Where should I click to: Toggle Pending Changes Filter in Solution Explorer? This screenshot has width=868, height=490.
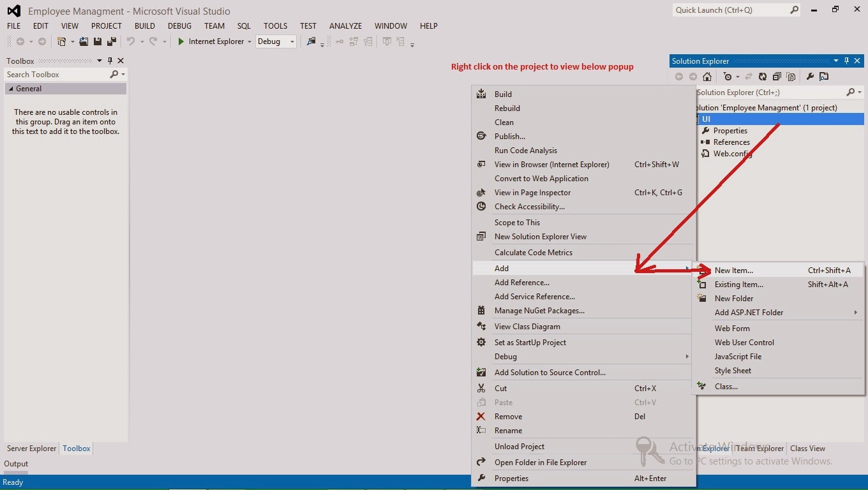tap(728, 77)
